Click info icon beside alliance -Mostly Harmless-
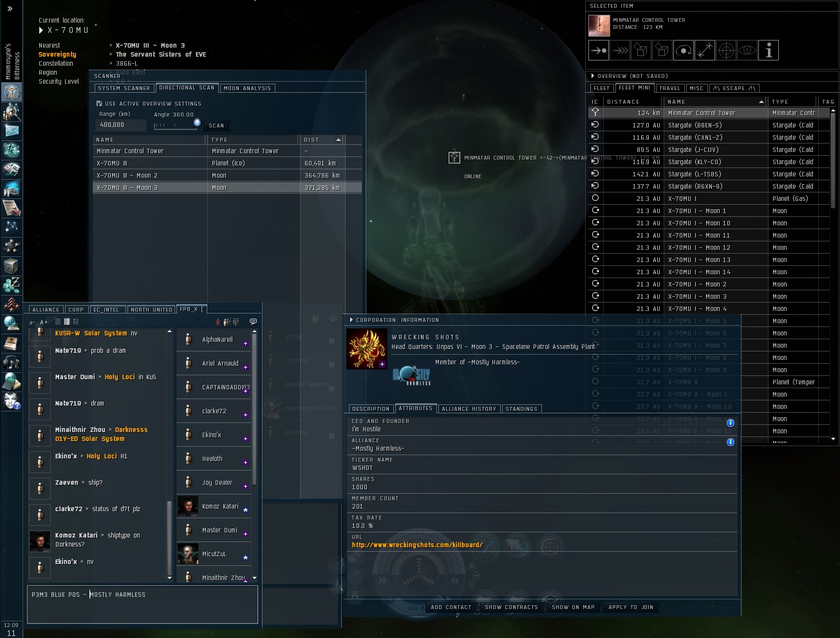 point(731,442)
